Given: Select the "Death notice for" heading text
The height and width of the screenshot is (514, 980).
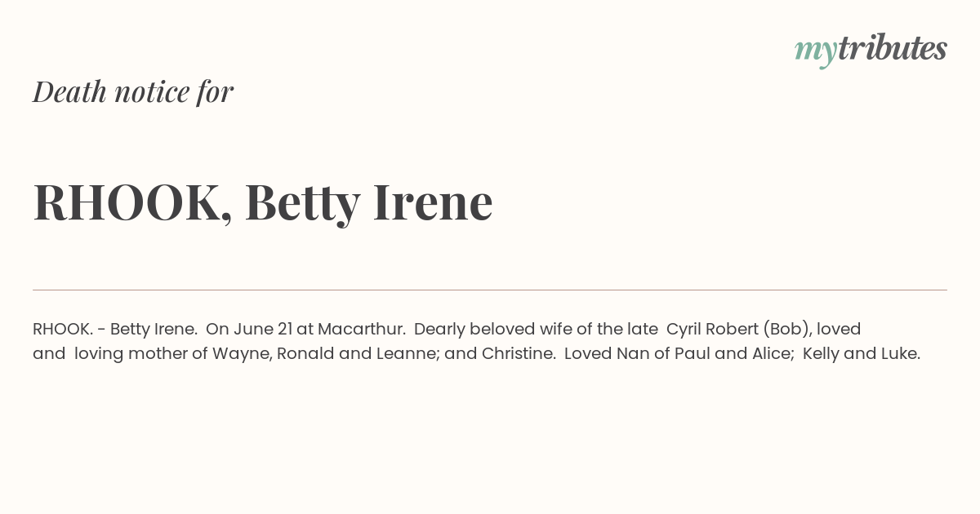Looking at the screenshot, I should 133,91.
